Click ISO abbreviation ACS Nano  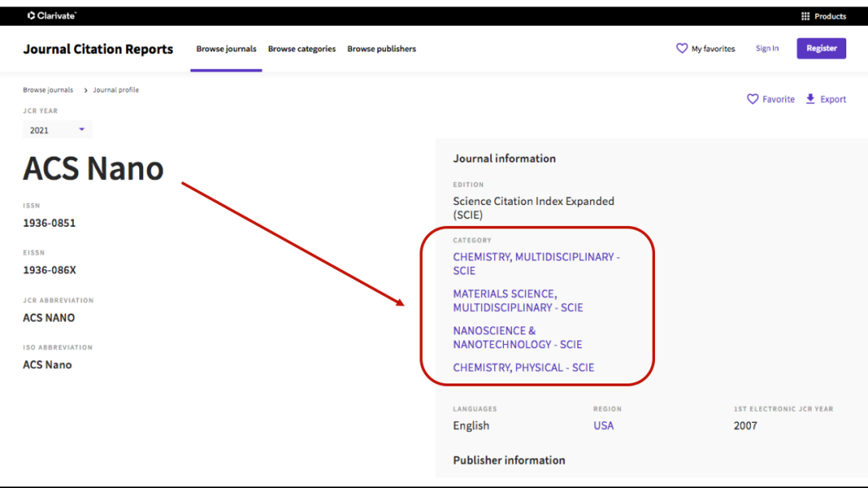[x=47, y=364]
